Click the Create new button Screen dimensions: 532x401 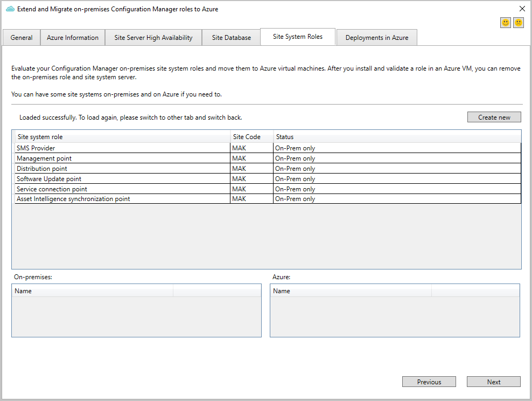(x=494, y=117)
